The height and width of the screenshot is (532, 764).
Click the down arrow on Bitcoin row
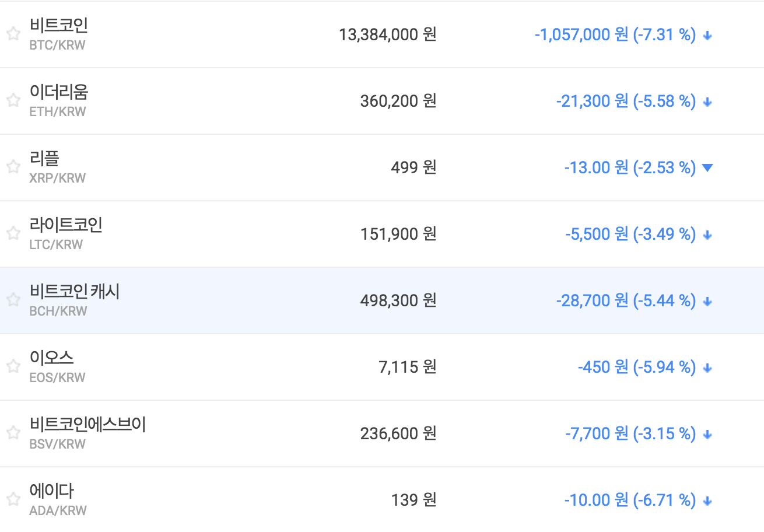click(707, 35)
